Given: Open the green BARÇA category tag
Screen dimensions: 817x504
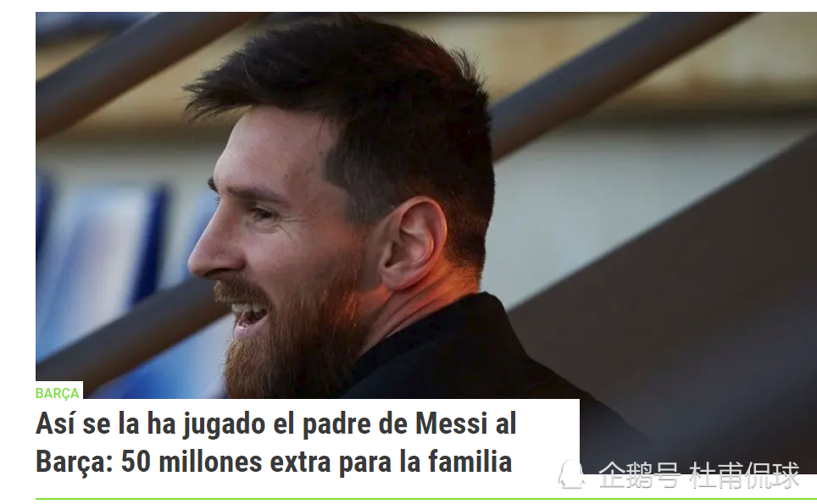Looking at the screenshot, I should click(58, 393).
